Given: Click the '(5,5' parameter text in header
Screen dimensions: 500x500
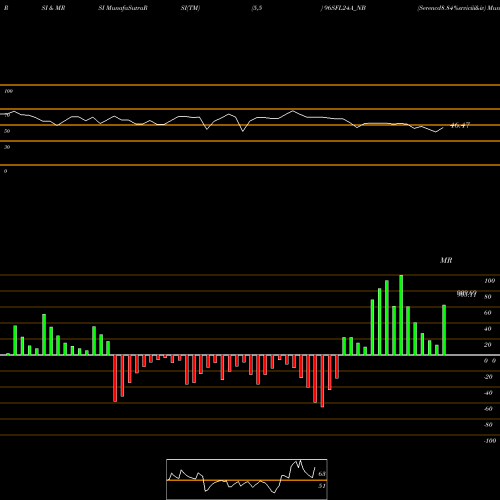Looking at the screenshot, I should [257, 8].
